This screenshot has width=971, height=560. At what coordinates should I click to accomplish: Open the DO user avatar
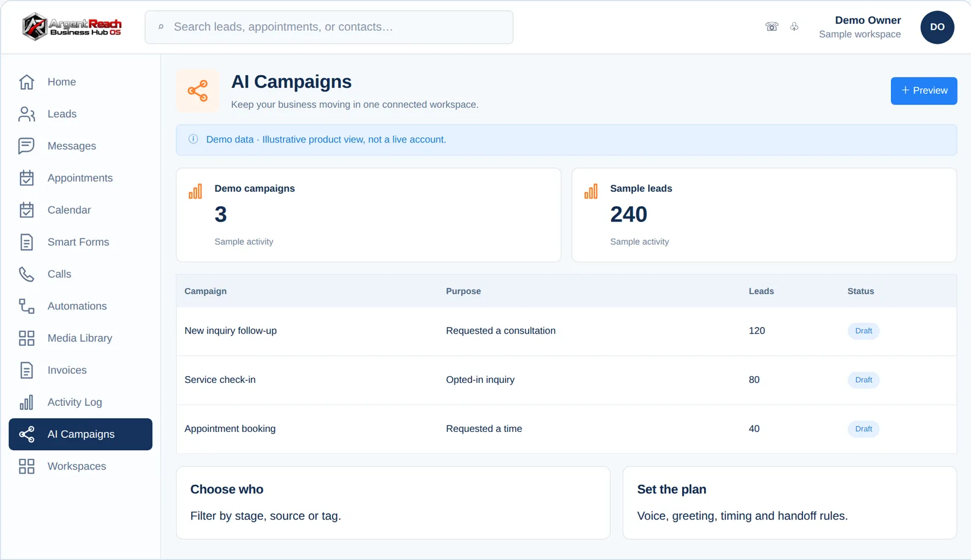point(937,27)
